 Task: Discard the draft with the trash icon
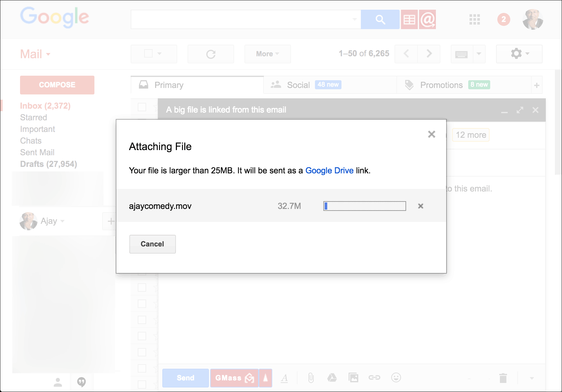(503, 378)
